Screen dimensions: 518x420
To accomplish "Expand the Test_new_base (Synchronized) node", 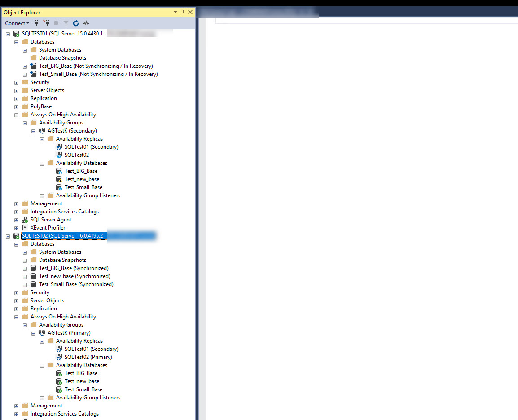I will click(x=25, y=276).
